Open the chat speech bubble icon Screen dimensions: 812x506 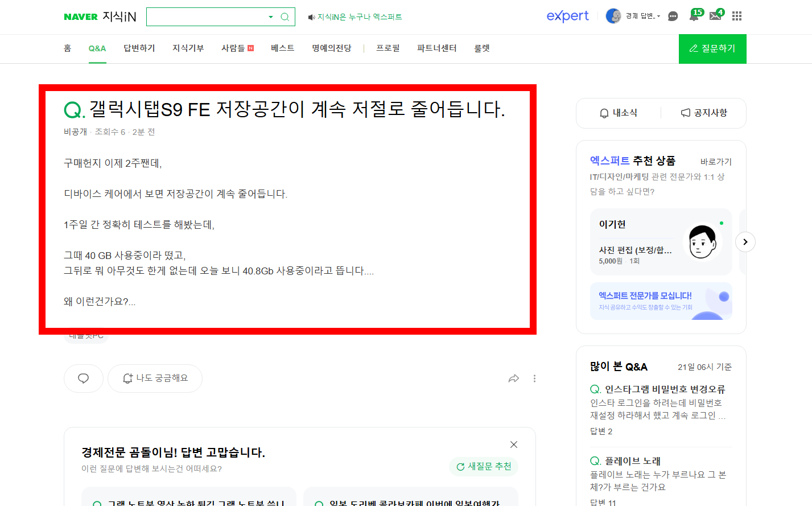pos(673,16)
